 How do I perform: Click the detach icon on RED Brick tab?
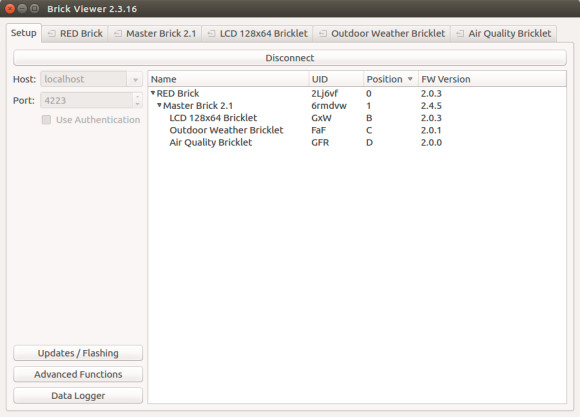pyautogui.click(x=52, y=34)
